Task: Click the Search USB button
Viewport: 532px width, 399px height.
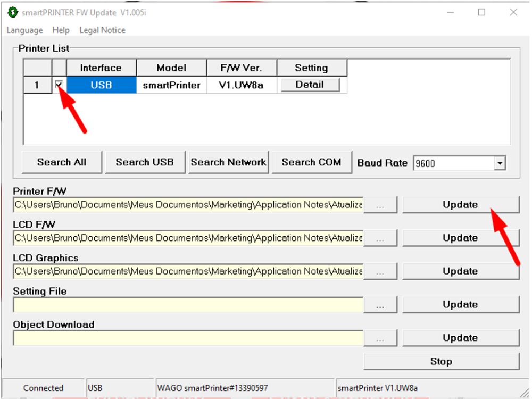Action: pyautogui.click(x=145, y=162)
